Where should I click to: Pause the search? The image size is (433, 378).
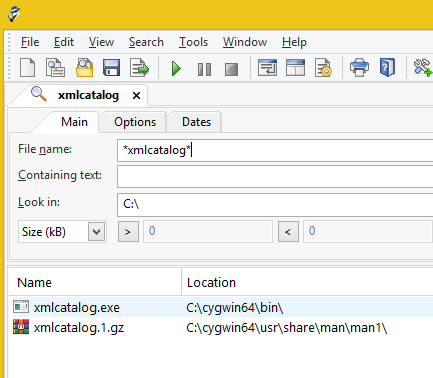point(204,69)
